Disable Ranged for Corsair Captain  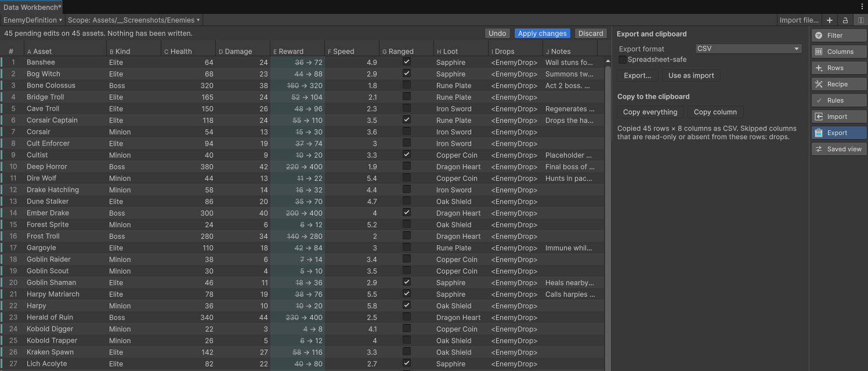(407, 119)
